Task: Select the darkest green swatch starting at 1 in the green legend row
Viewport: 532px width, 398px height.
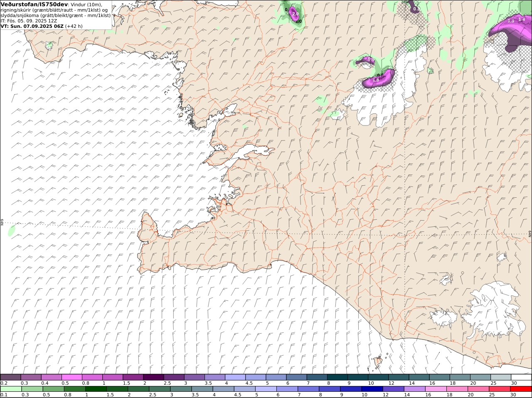Action: [96, 389]
